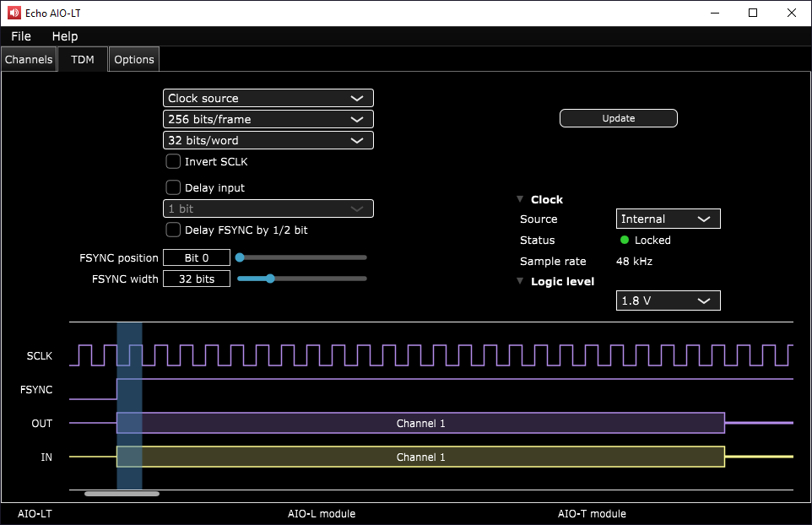This screenshot has height=525, width=812.
Task: Open the Help menu
Action: (65, 36)
